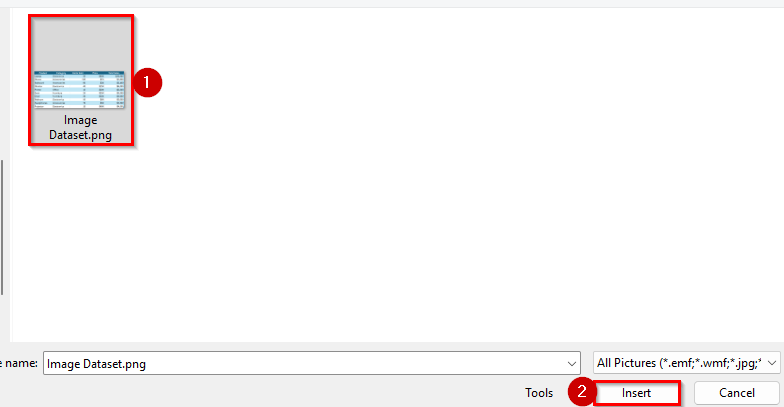Screen dimensions: 784x407
Task: Click the table preview inside the thumbnail
Action: coord(79,90)
